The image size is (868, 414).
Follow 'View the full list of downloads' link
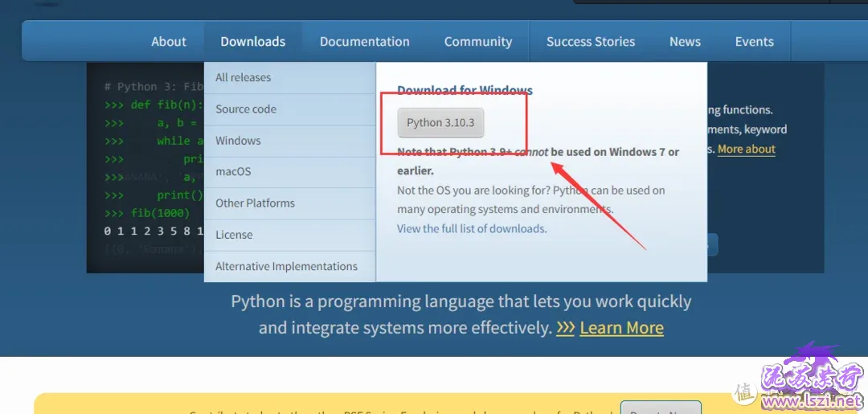(472, 228)
